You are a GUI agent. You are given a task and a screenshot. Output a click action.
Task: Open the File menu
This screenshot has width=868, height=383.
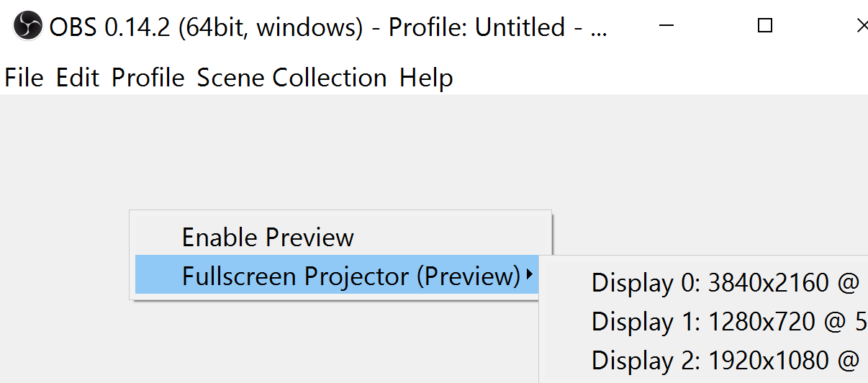click(24, 77)
